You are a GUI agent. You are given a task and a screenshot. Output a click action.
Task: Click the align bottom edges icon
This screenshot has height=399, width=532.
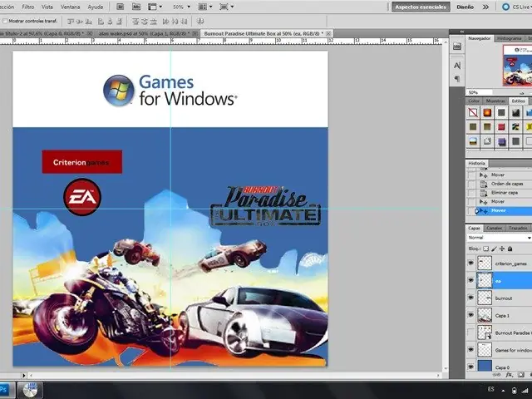pyautogui.click(x=89, y=22)
